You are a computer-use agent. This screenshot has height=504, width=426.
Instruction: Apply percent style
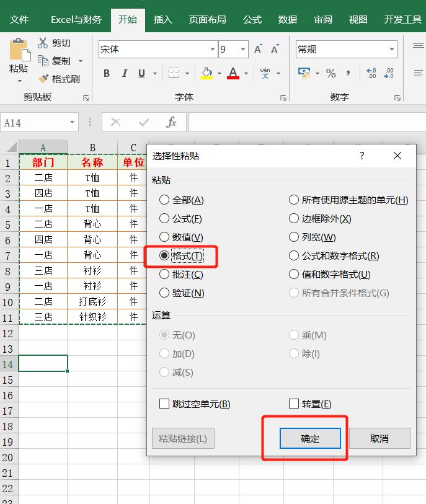tap(331, 73)
